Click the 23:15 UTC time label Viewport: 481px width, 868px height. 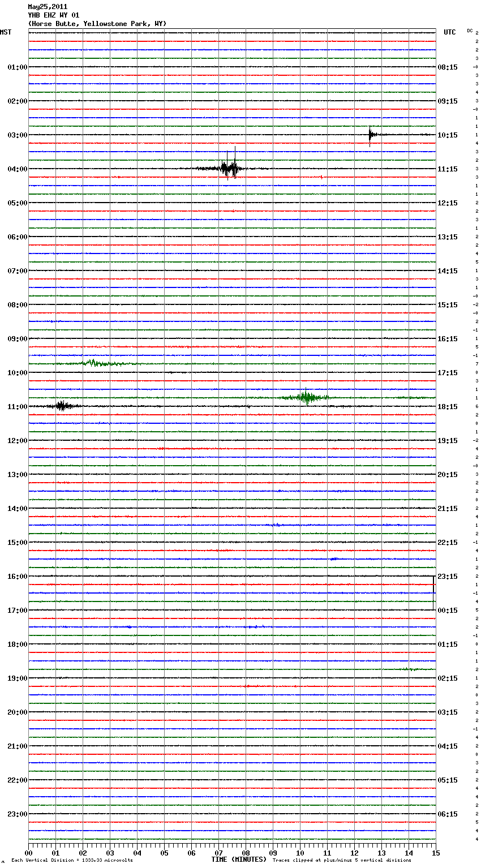448,577
